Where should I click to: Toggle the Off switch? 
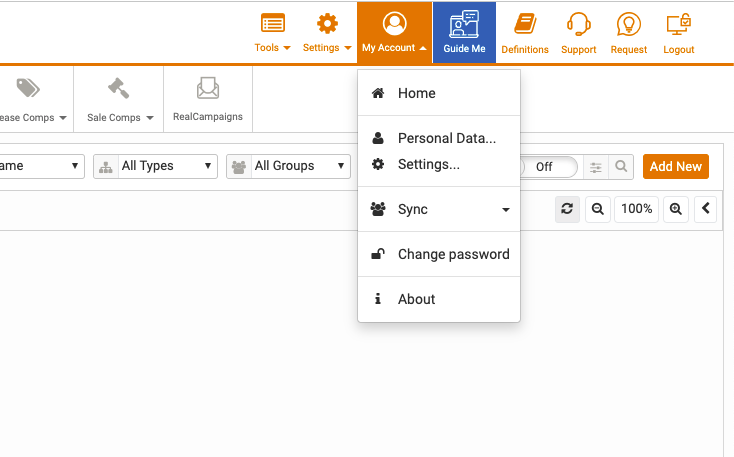pyautogui.click(x=549, y=167)
